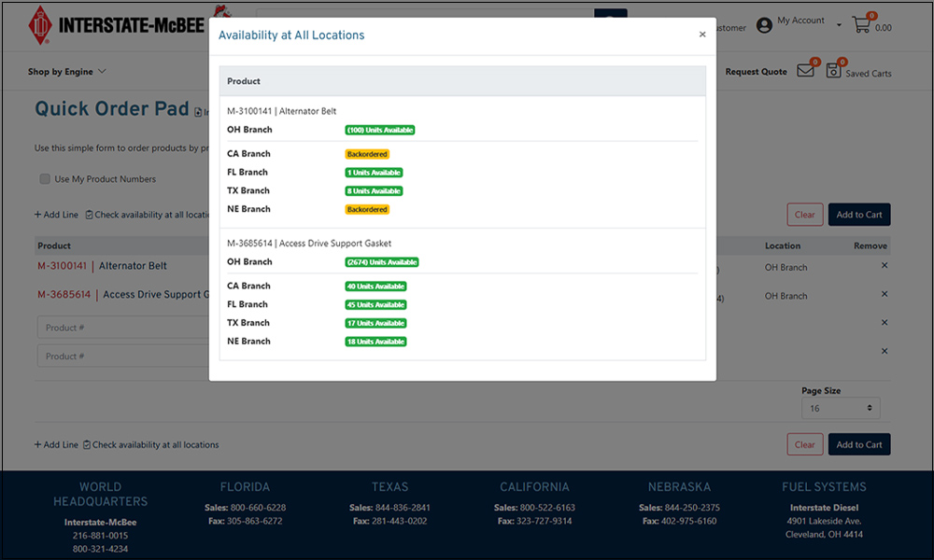934x560 pixels.
Task: Open the Page Size dropdown
Action: pyautogui.click(x=841, y=408)
